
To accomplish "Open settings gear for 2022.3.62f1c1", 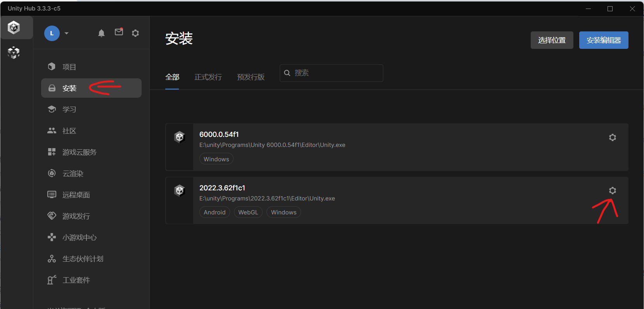I will (x=613, y=191).
